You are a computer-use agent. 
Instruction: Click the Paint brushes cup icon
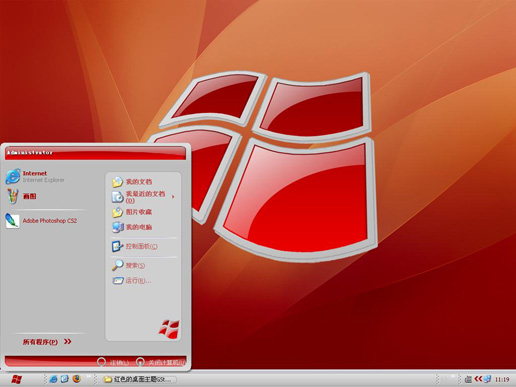pos(13,196)
